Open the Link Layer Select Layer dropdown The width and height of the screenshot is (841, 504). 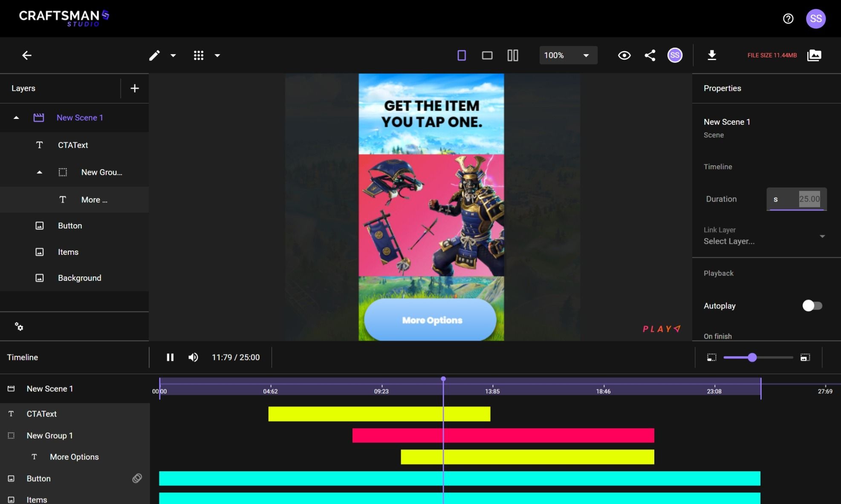765,236
